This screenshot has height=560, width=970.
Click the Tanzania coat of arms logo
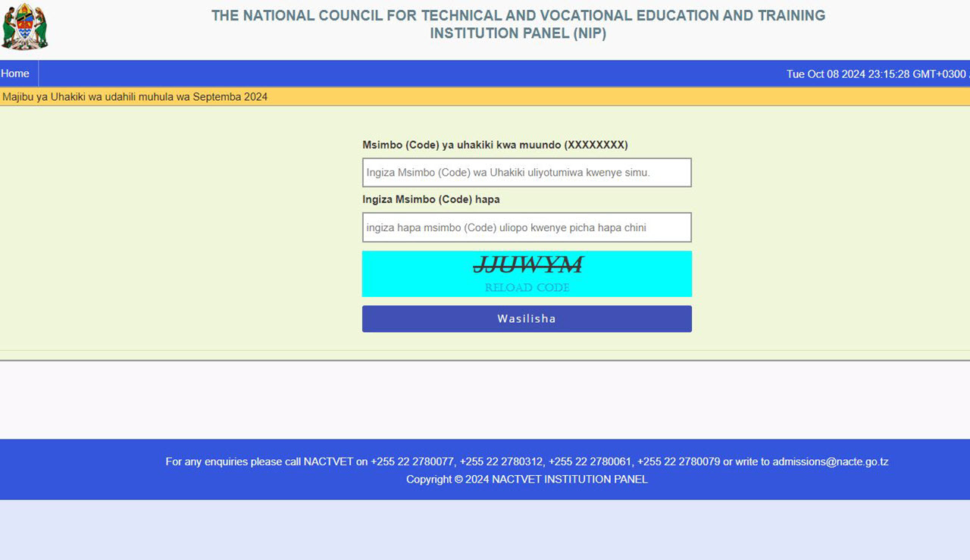tap(24, 26)
